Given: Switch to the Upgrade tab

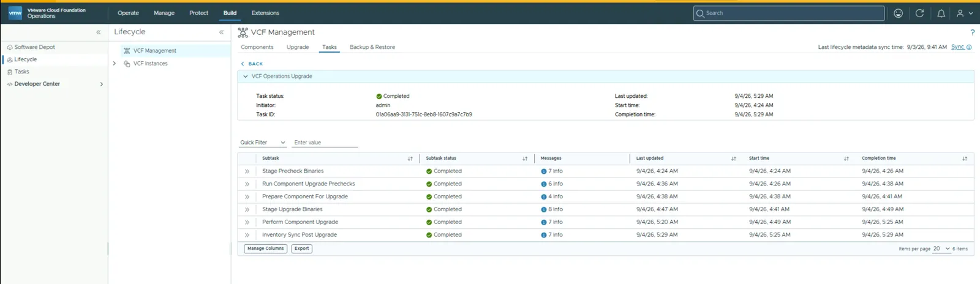Looking at the screenshot, I should point(298,47).
